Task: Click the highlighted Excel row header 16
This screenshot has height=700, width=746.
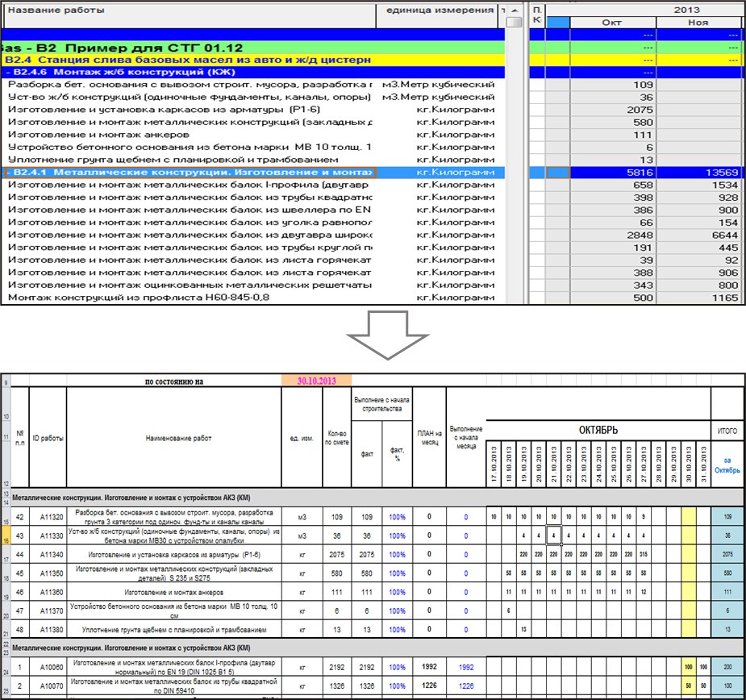Action: [6, 535]
